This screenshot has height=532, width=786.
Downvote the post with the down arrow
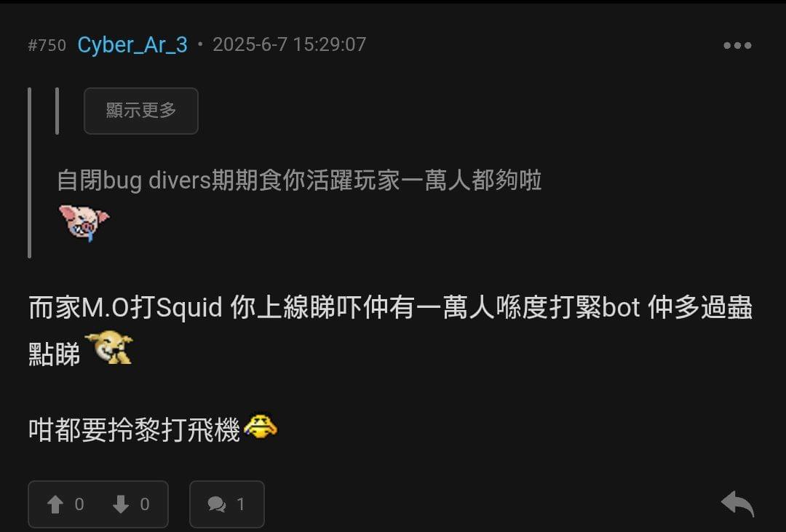pos(121,504)
